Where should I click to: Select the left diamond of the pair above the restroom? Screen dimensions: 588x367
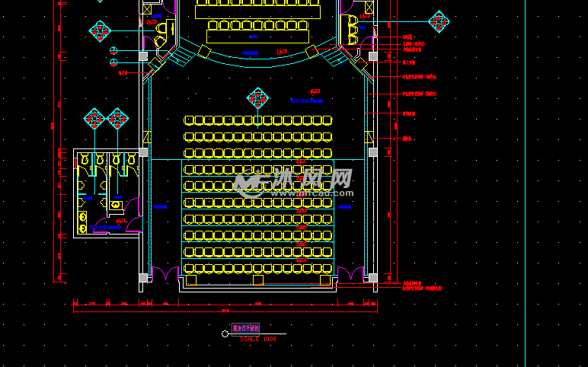(94, 120)
